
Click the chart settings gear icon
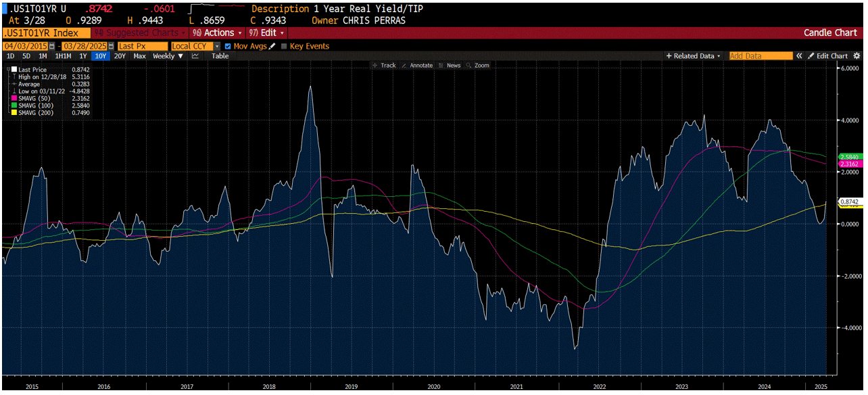pos(855,55)
